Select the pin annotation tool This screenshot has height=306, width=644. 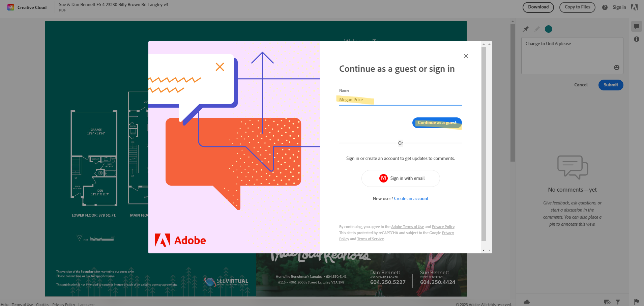(526, 29)
